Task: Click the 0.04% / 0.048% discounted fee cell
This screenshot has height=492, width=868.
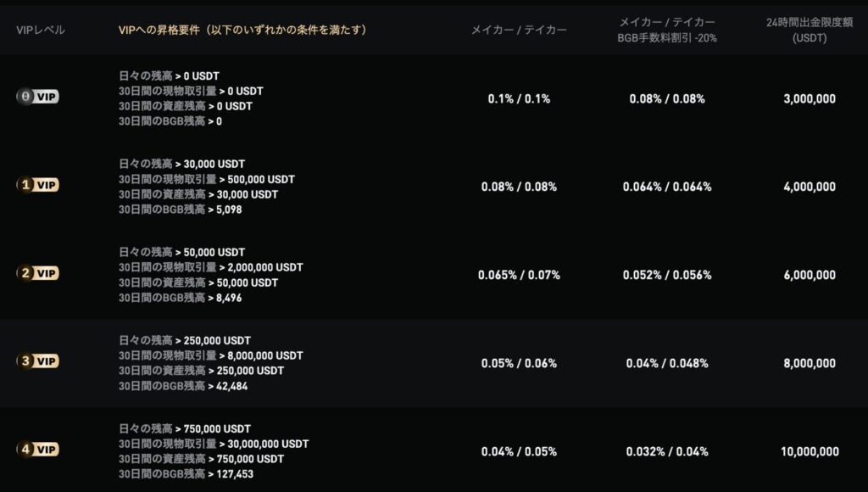Action: tap(667, 363)
